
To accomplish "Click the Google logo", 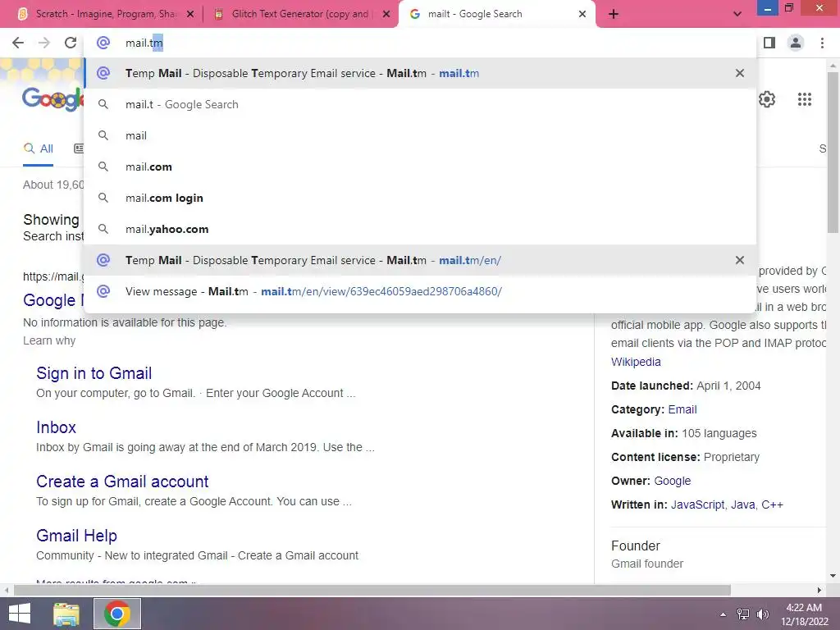I will tap(52, 98).
